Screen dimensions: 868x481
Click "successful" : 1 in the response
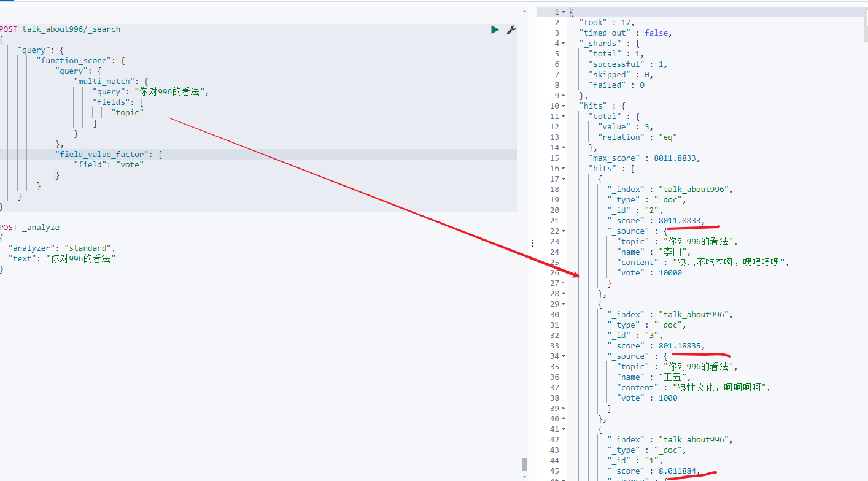tap(628, 64)
